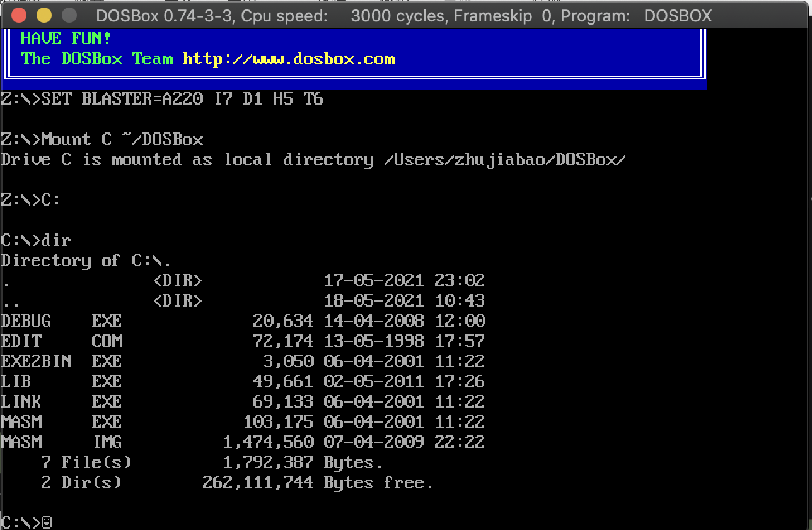Viewport: 812px width, 530px height.
Task: Click the '7 File(s)' summary text
Action: (86, 462)
